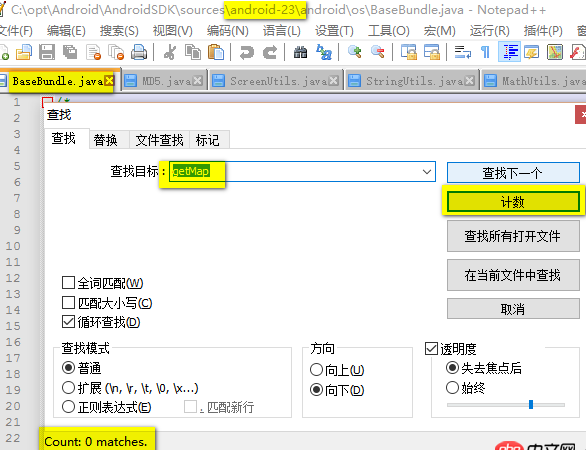Cut selection with the scissors icon
Screen dimensions: 586x450
170,52
